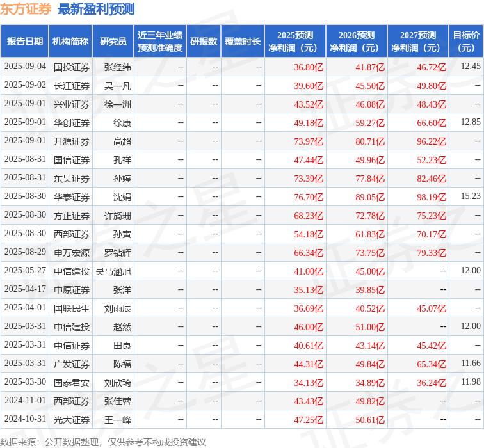Open the 国投证券 institution row
This screenshot has height=448, width=484.
click(x=71, y=67)
